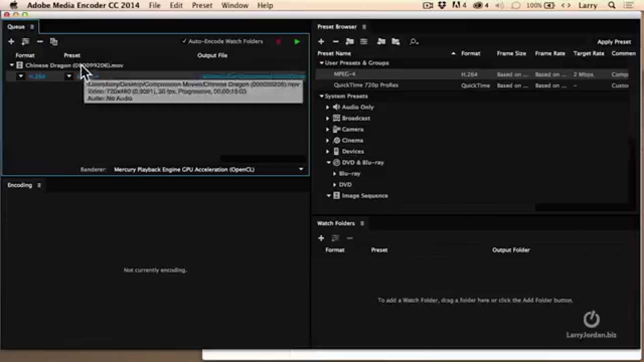Click the Camera group icon
This screenshot has height=362, width=644.
click(336, 129)
